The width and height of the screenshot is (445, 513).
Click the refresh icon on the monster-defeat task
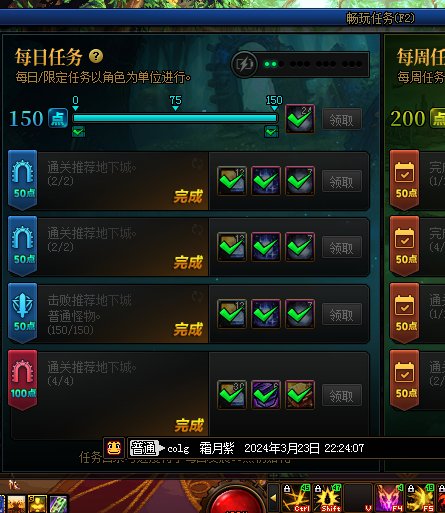click(x=197, y=296)
